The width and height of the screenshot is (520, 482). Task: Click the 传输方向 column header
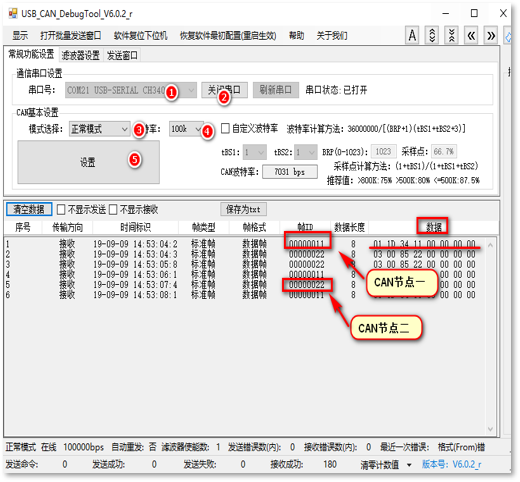[67, 227]
